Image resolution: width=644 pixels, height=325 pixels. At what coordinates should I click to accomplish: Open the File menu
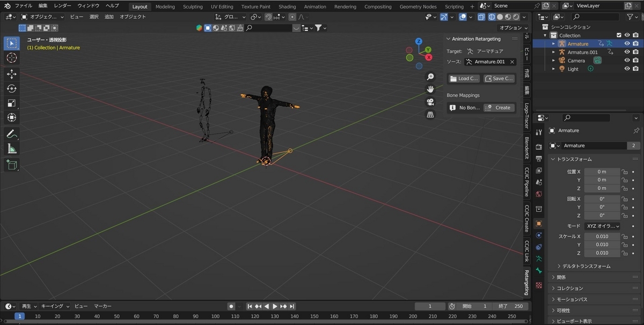click(23, 5)
